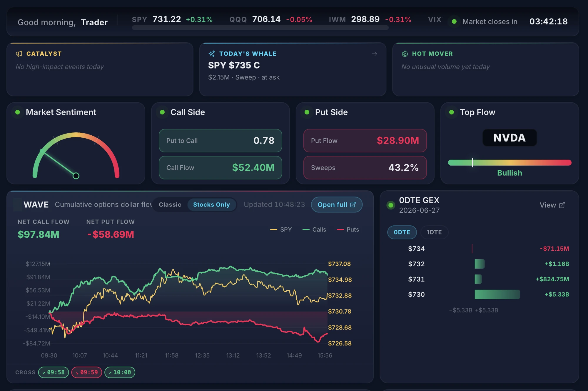Select the 10:00 bullish cross marker

coord(120,372)
